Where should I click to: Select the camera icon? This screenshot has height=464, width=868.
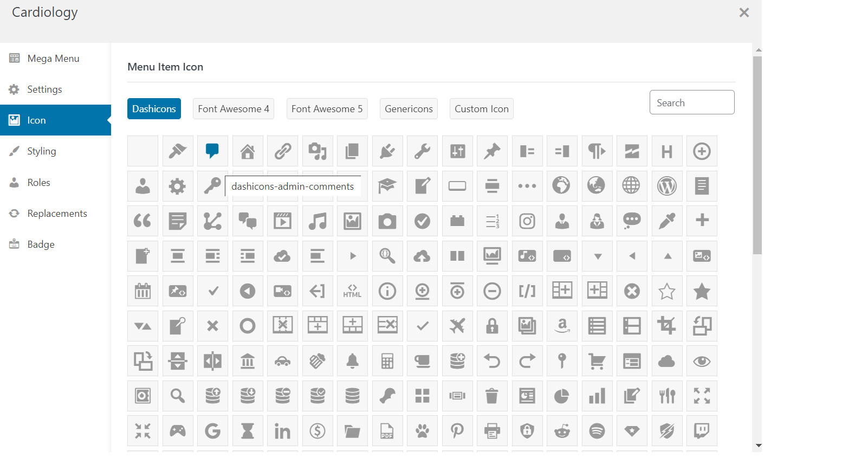click(387, 221)
